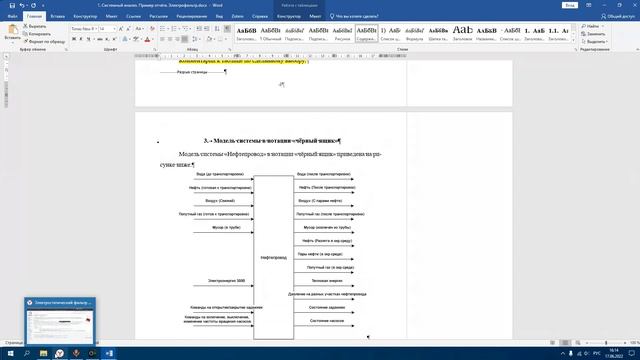Switch to Word taskbar icon

pos(109,353)
